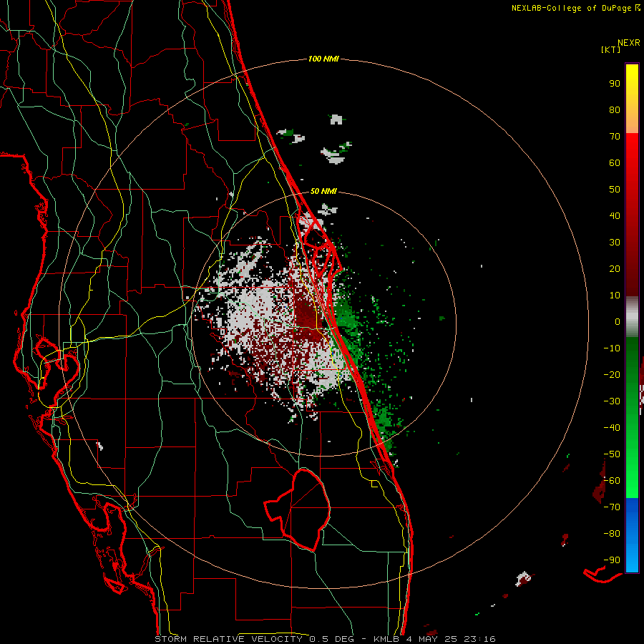Click the positive 90 knots scale label
The image size is (644, 644).
tap(615, 84)
